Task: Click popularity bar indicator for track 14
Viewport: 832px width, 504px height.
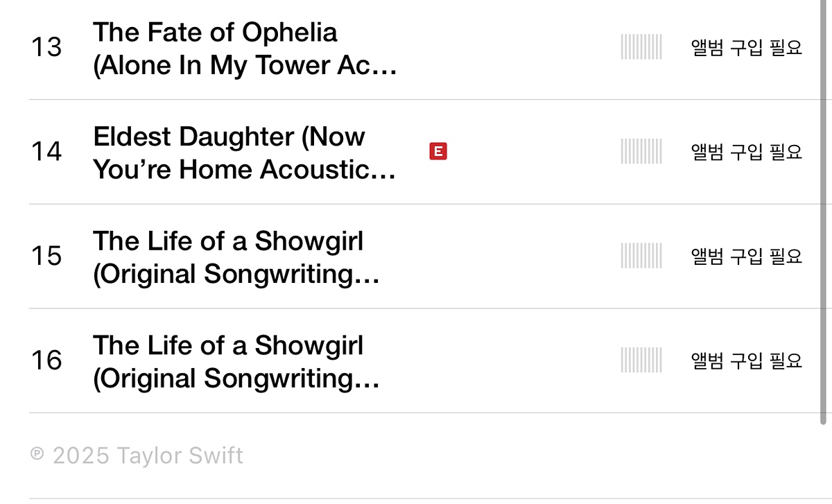Action: [641, 151]
